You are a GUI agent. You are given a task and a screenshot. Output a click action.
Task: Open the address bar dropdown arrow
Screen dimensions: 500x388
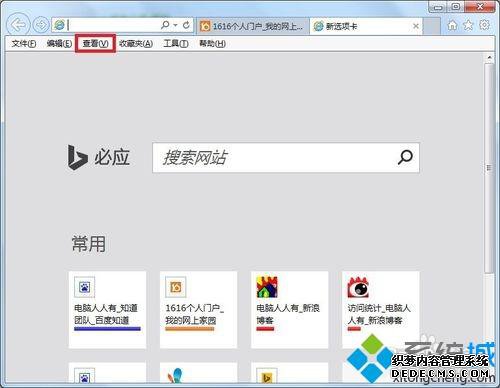[175, 25]
